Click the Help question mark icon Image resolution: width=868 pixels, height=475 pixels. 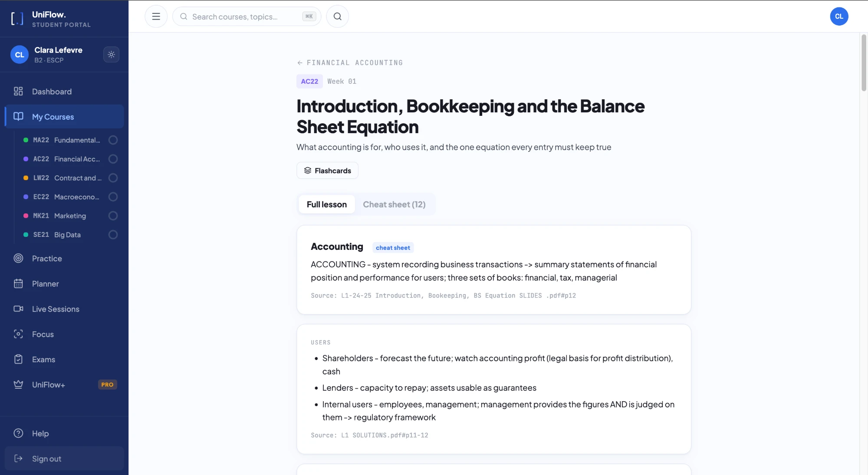18,433
